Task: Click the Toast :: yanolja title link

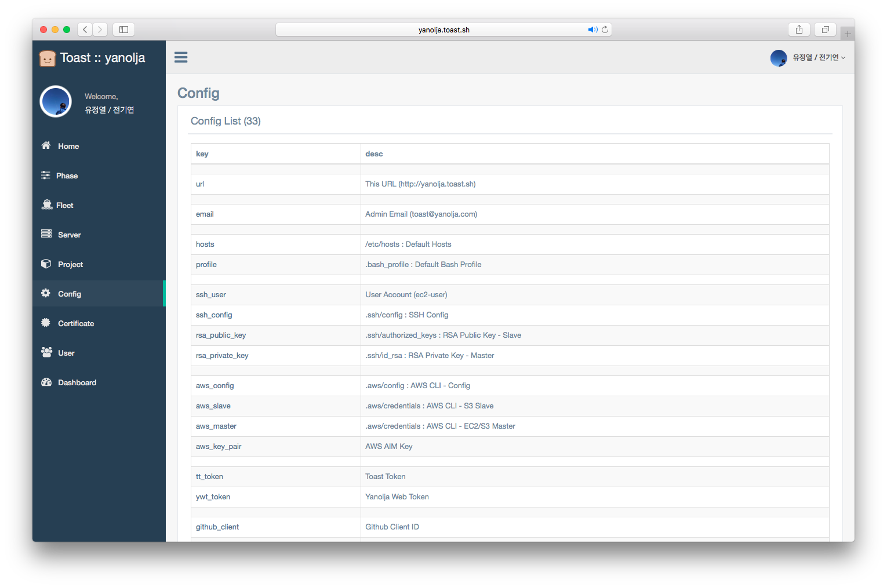Action: 103,58
